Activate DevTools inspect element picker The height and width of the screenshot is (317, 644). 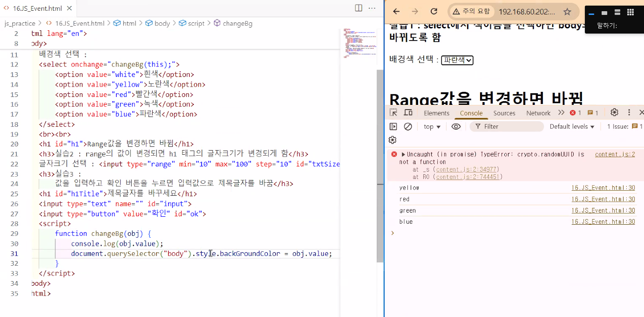pos(393,113)
